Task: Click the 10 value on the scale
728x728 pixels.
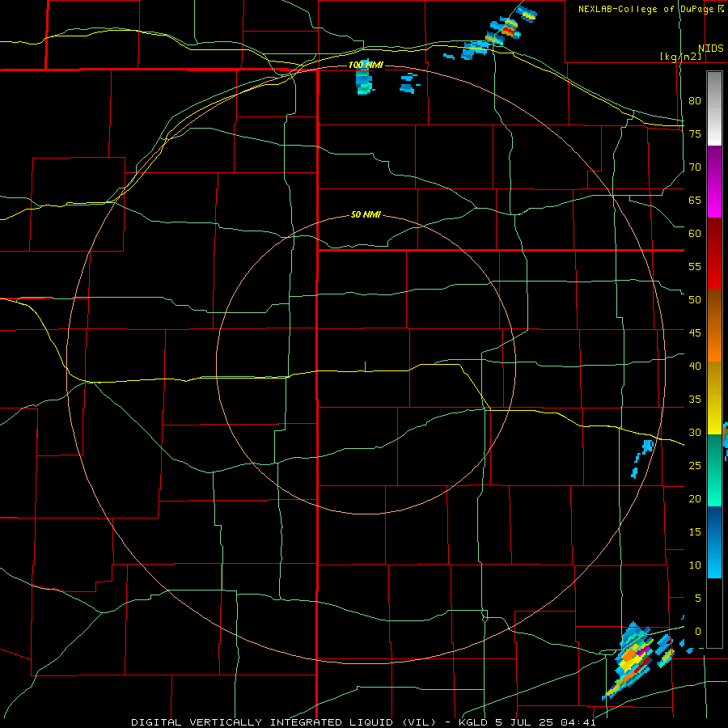Action: pos(695,565)
